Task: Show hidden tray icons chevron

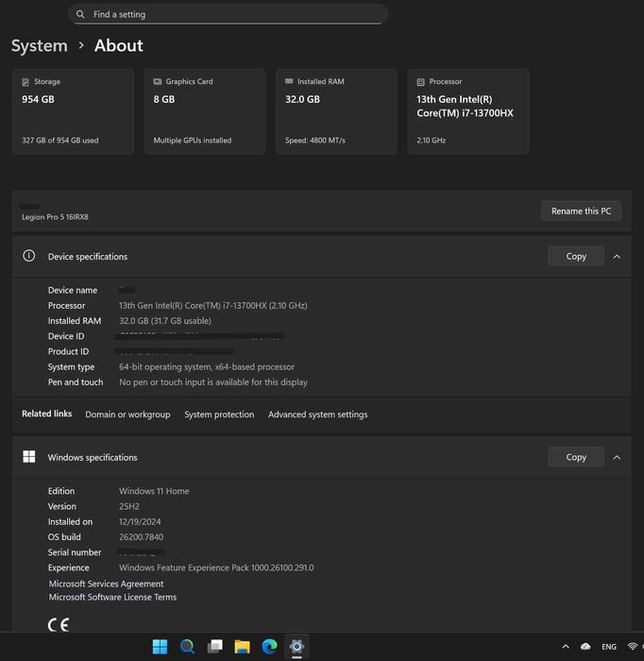Action: (x=566, y=647)
